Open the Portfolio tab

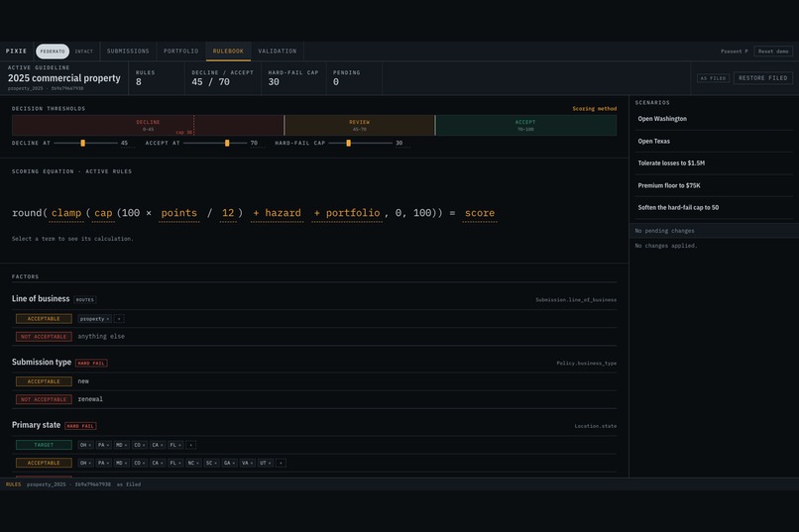click(180, 52)
